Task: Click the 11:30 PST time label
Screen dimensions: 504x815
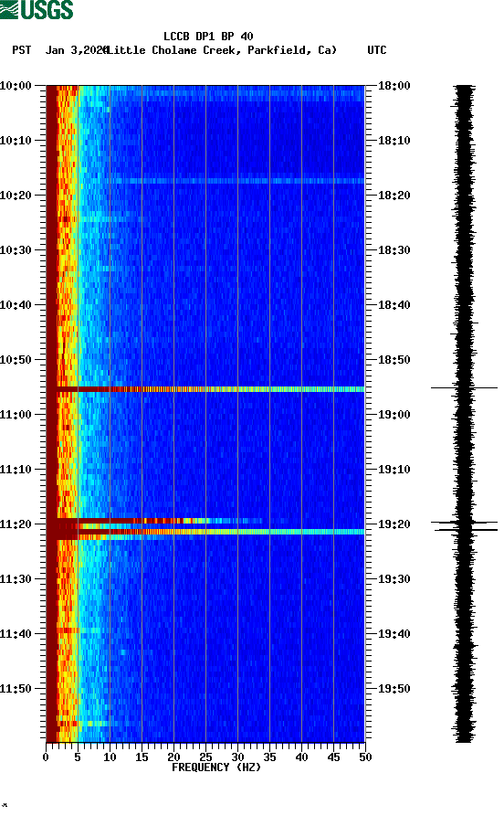Action: pos(16,579)
